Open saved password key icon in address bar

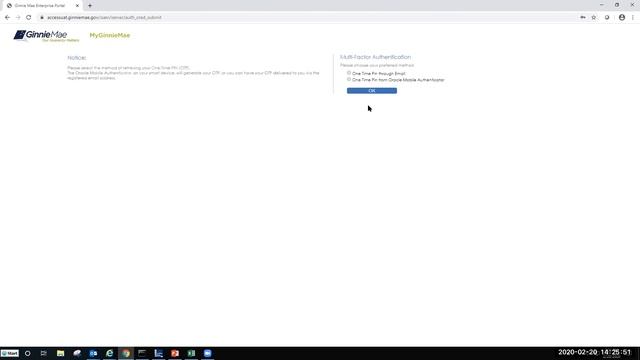click(583, 18)
